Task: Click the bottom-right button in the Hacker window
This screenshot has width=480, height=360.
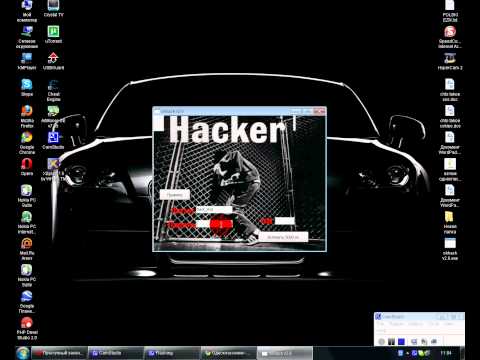Action: (283, 237)
